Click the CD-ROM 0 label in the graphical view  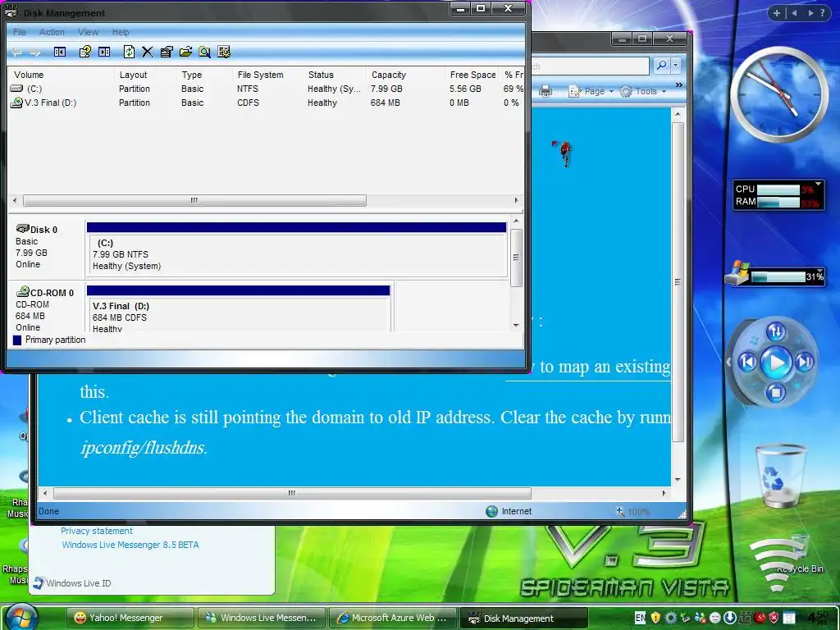(51, 293)
